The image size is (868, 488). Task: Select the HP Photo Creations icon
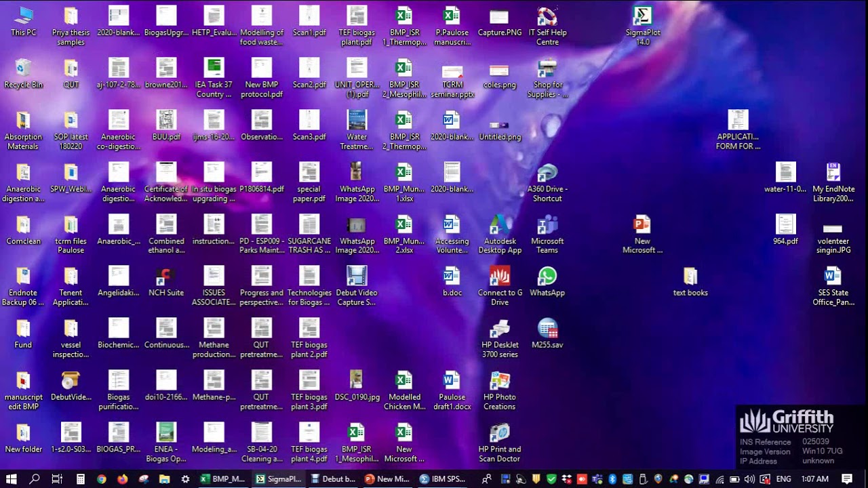pos(500,390)
